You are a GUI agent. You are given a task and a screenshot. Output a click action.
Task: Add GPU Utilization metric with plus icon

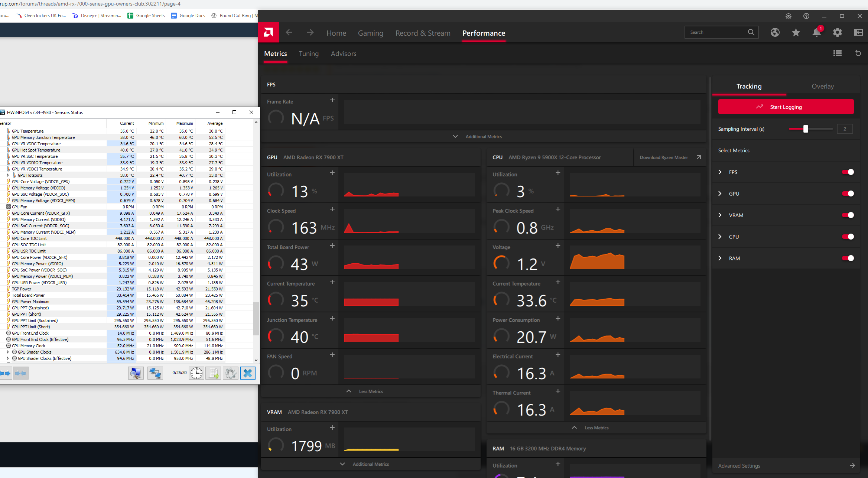[332, 173]
